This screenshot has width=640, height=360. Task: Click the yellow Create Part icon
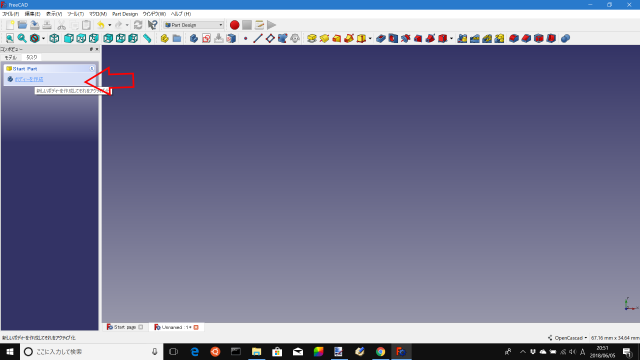point(164,38)
